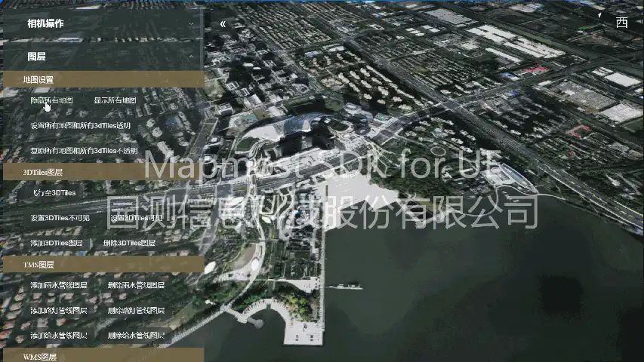Click the 西 compass direction indicator
This screenshot has width=644, height=362.
pyautogui.click(x=622, y=23)
